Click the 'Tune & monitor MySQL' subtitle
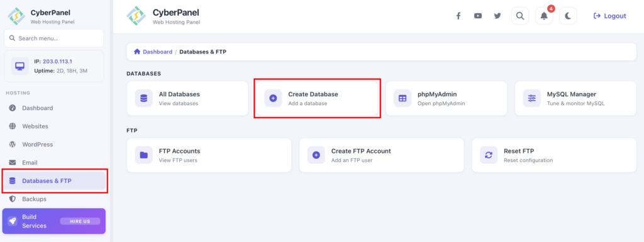Image resolution: width=644 pixels, height=242 pixels. pos(576,103)
